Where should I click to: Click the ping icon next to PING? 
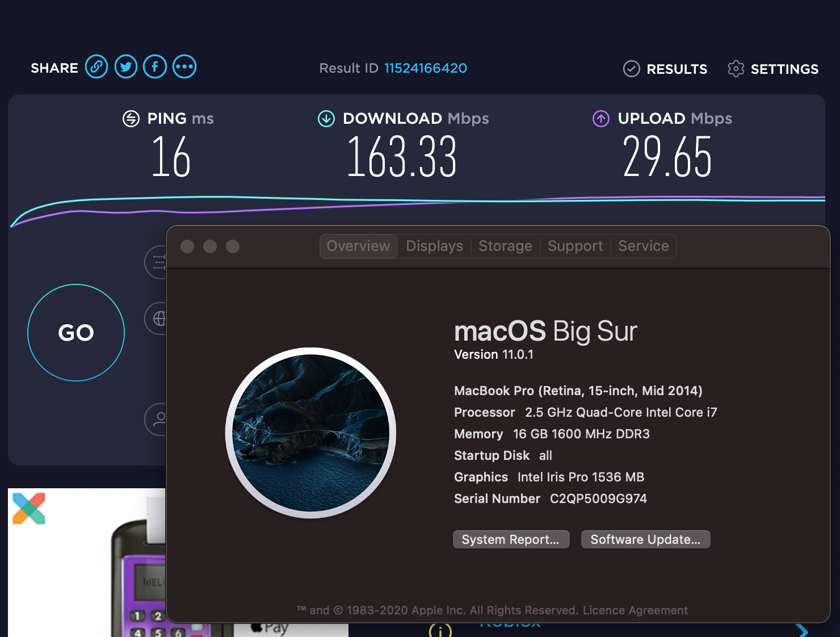point(131,119)
